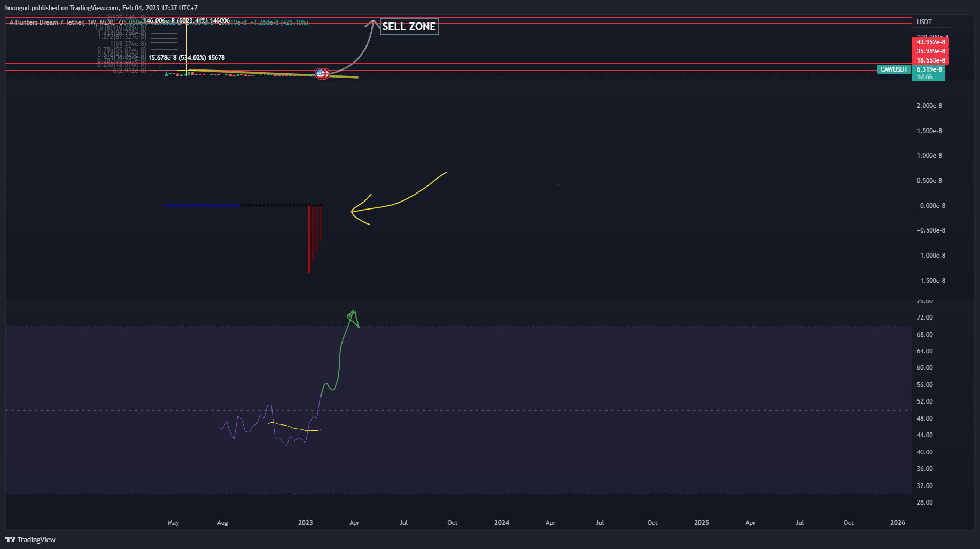The image size is (980, 549).
Task: Click the 72.00 RSI scale value
Action: (x=924, y=318)
